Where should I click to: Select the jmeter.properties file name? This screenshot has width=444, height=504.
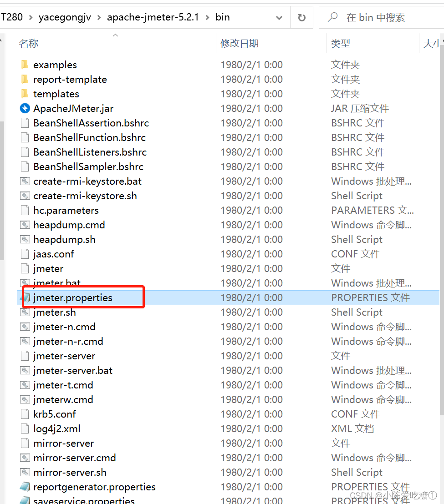coord(73,297)
